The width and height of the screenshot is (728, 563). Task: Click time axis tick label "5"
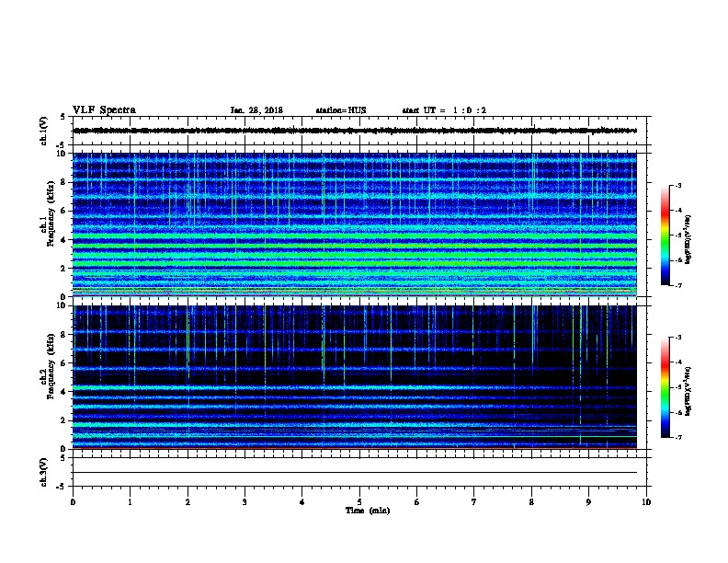coord(359,502)
